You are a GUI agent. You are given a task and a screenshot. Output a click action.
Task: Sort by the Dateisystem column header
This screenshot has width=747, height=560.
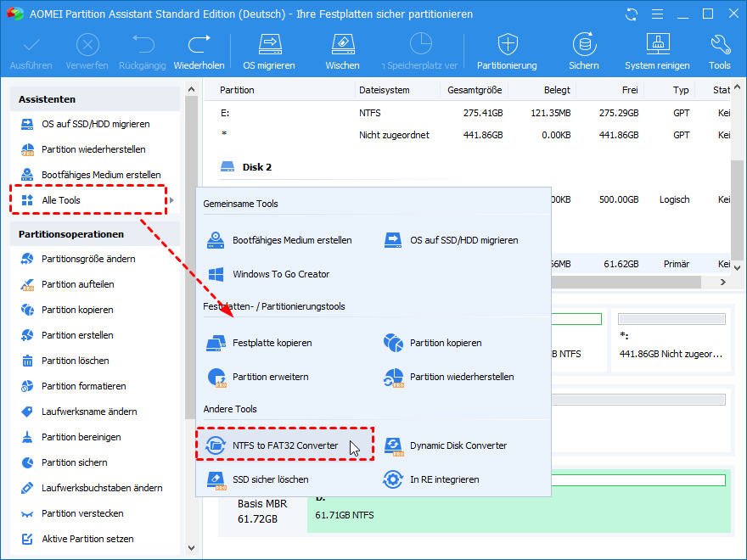385,90
